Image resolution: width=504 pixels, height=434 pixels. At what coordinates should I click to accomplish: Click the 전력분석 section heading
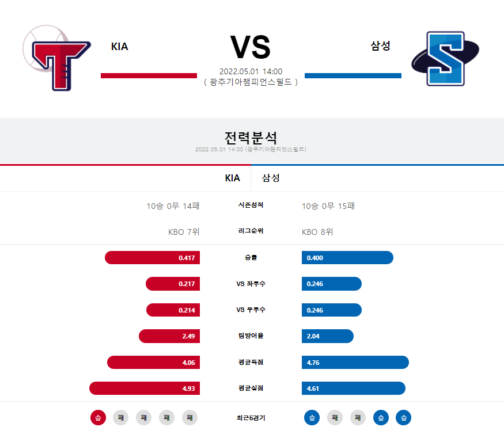coord(251,138)
